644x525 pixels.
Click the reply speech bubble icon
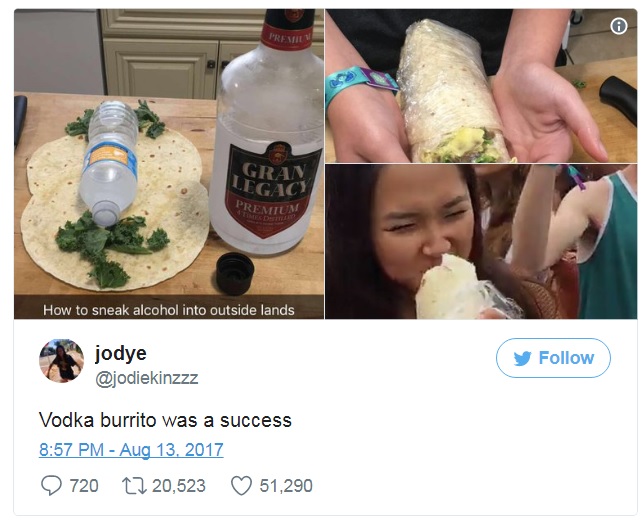click(51, 486)
